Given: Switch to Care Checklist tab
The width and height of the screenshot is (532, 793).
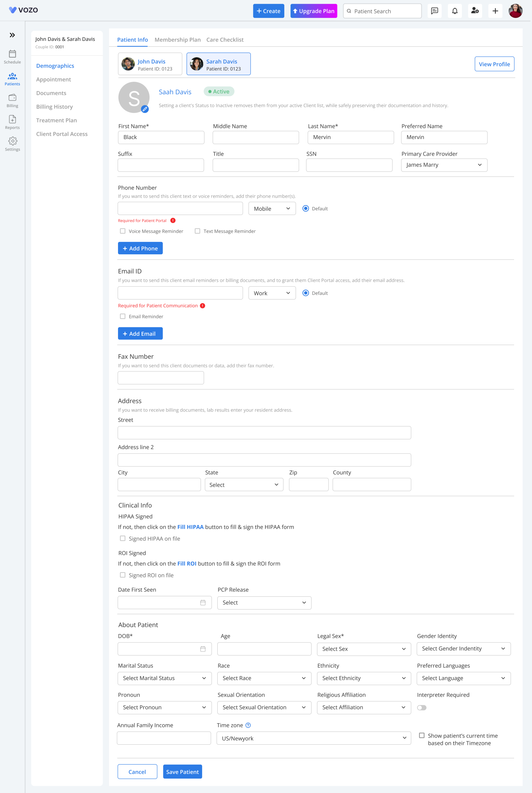Looking at the screenshot, I should pyautogui.click(x=225, y=40).
